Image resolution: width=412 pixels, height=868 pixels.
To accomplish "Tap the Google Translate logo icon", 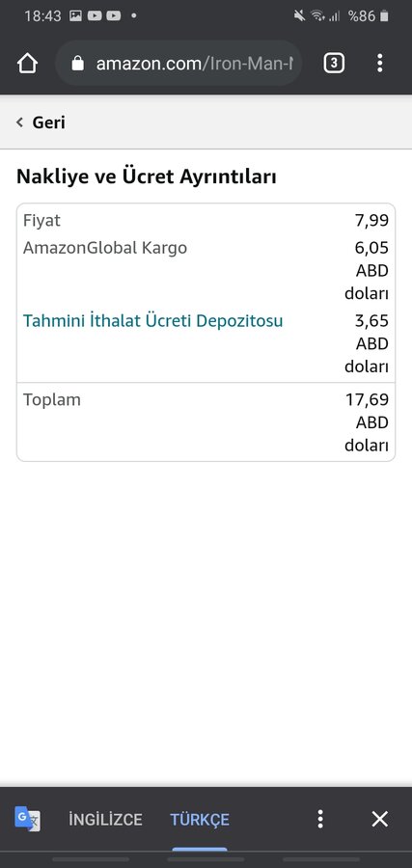I will pyautogui.click(x=27, y=819).
